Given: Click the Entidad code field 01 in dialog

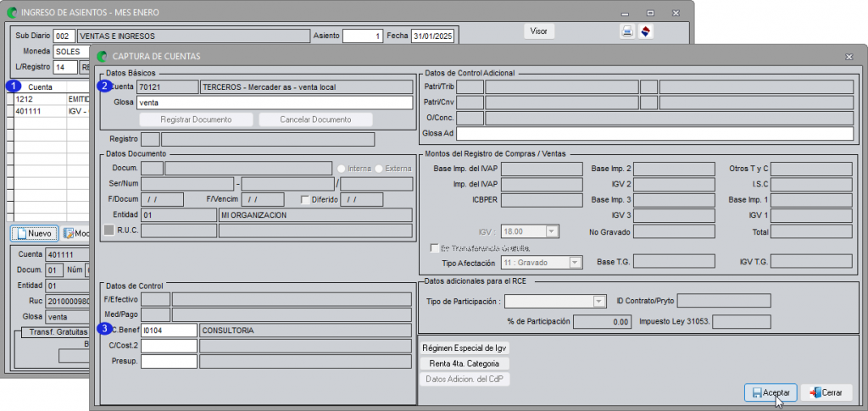Looking at the screenshot, I should (179, 215).
